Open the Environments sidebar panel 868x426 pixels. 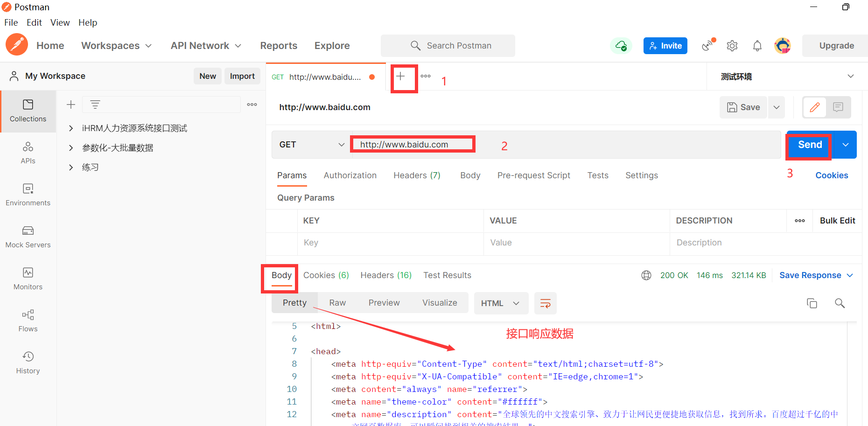click(28, 195)
